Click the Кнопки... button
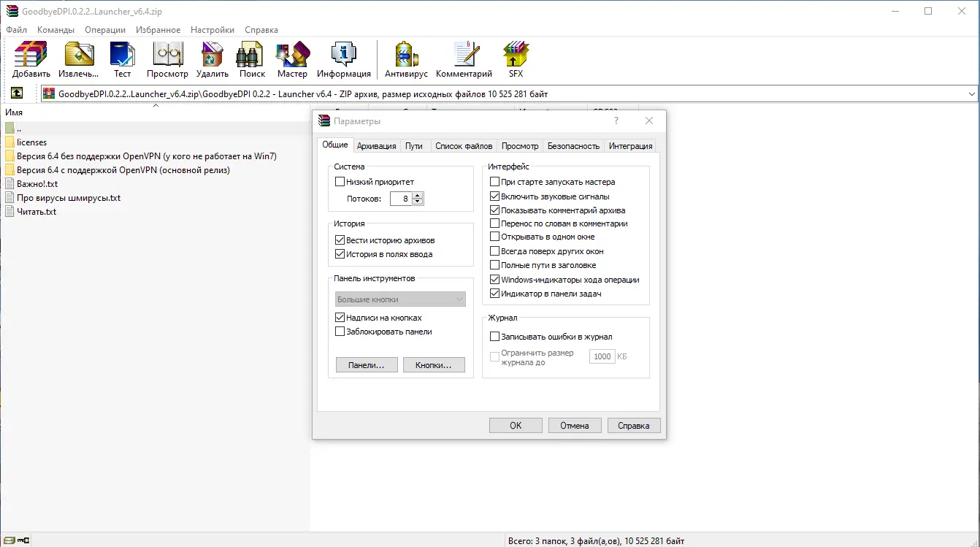Viewport: 980px width, 547px height. [434, 364]
